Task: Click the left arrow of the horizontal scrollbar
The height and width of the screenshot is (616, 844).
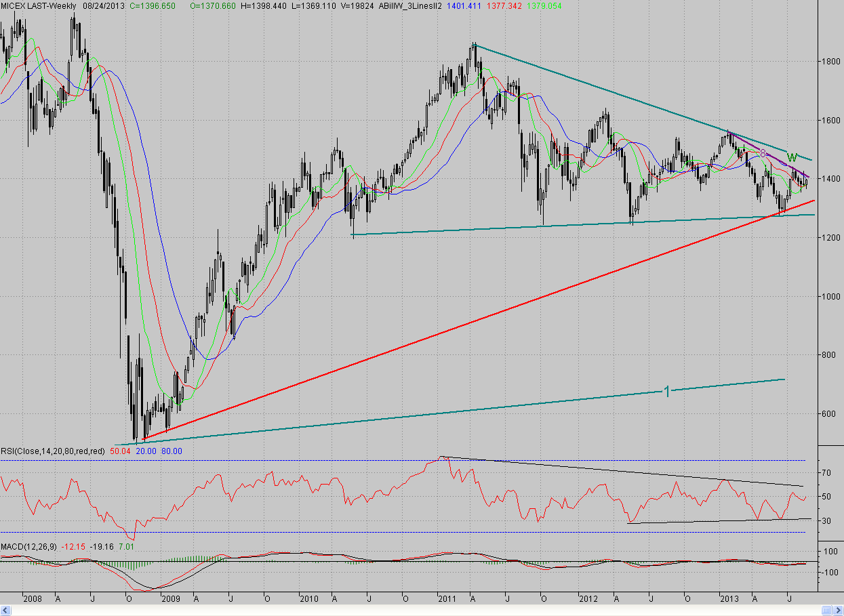Action: 4,609
